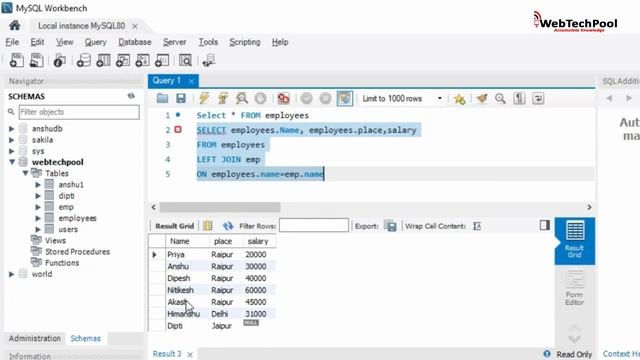
Task: Toggle autocommit mode button
Action: 344,98
